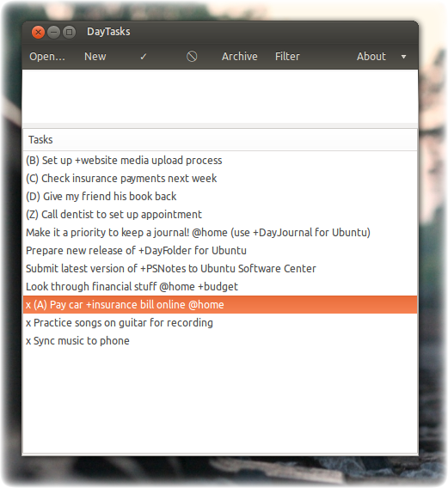Open the About menu item

tap(371, 57)
